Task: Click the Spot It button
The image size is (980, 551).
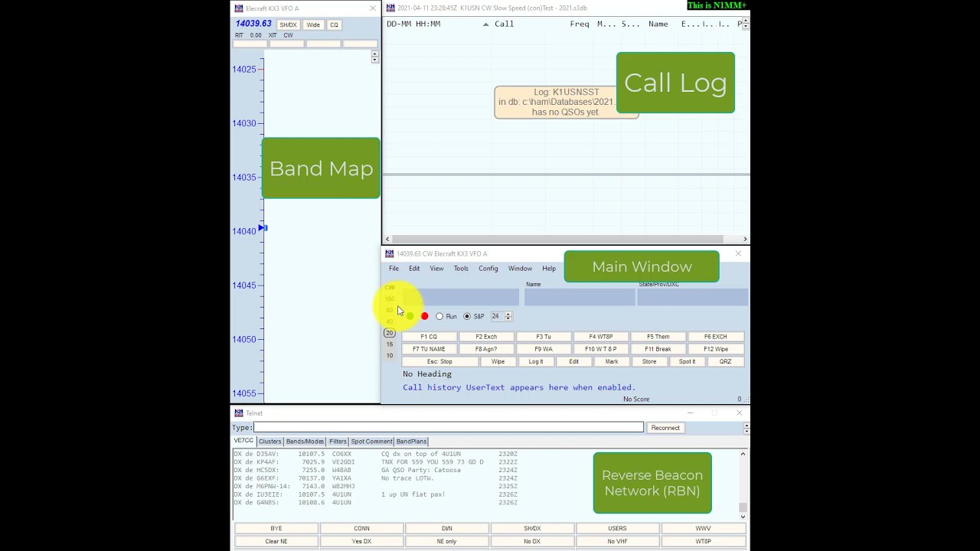Action: pyautogui.click(x=687, y=361)
